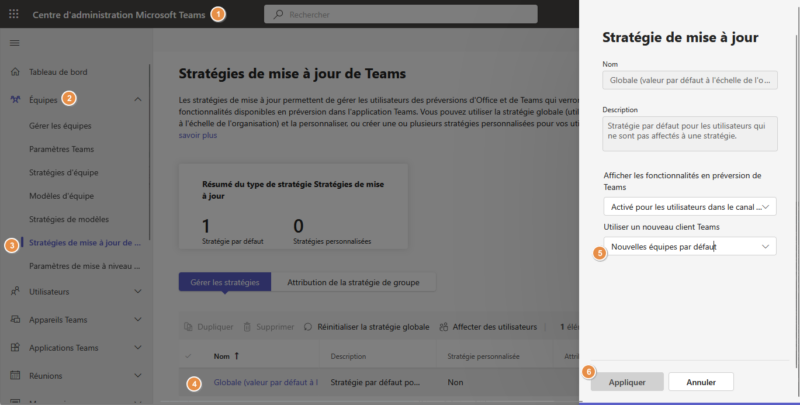Click the Description column header

348,356
